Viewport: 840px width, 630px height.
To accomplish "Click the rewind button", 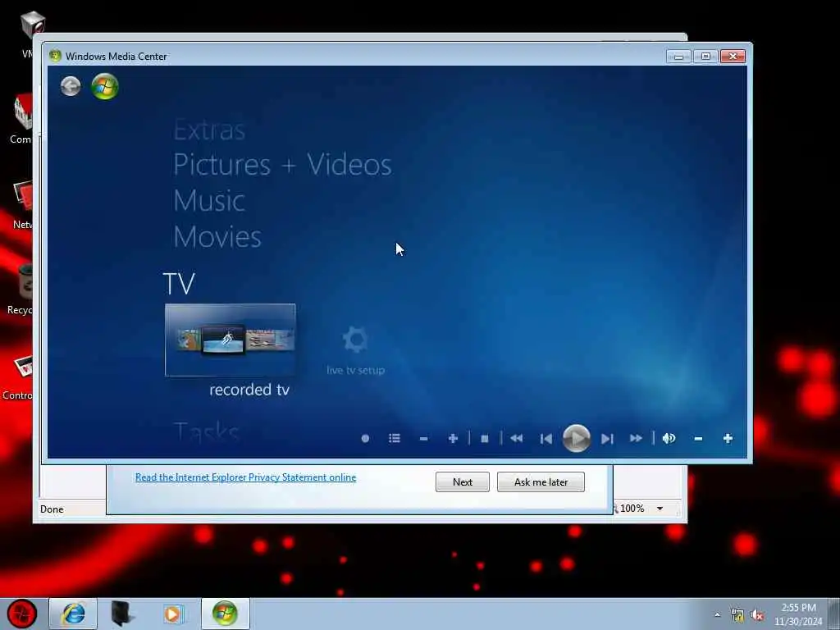I will tap(517, 438).
